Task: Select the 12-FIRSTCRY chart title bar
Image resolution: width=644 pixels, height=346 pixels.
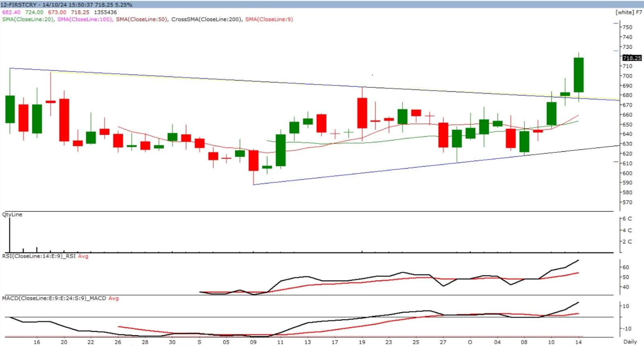Action: coord(66,4)
